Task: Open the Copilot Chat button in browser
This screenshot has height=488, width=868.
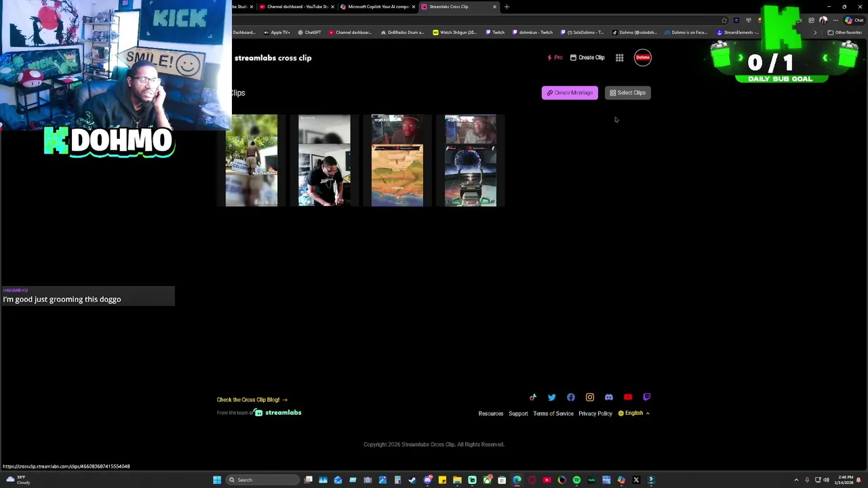Action: click(854, 20)
